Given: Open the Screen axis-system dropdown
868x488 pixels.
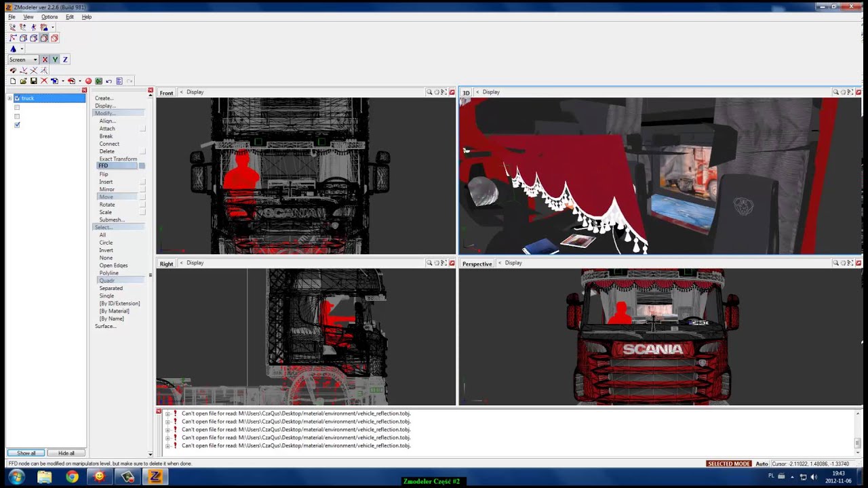Looking at the screenshot, I should pyautogui.click(x=23, y=60).
